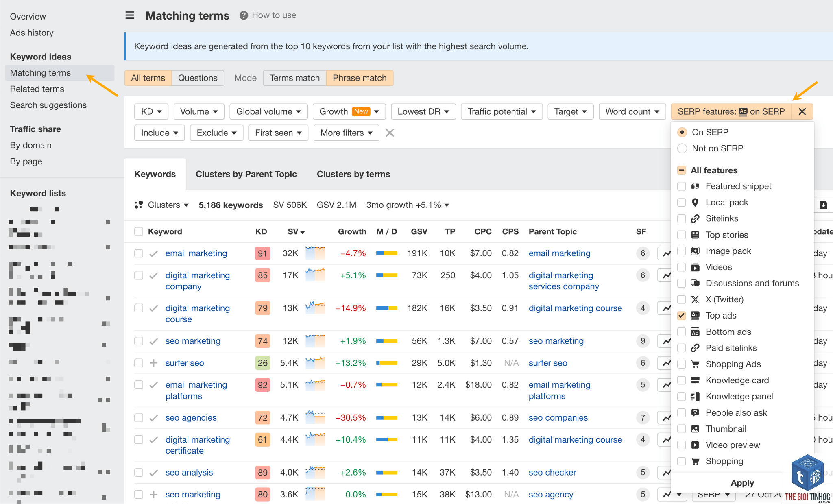Click the Local pack pin icon

[x=695, y=202]
